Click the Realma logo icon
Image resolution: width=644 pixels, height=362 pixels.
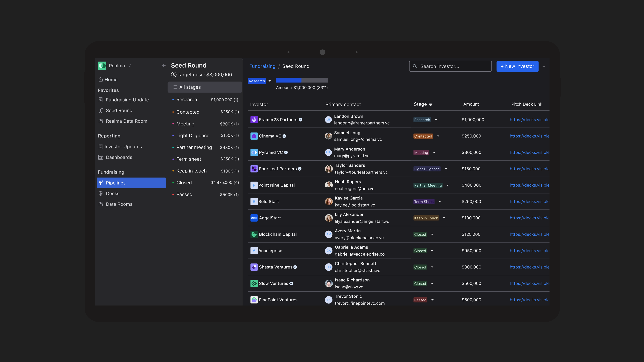click(x=102, y=66)
